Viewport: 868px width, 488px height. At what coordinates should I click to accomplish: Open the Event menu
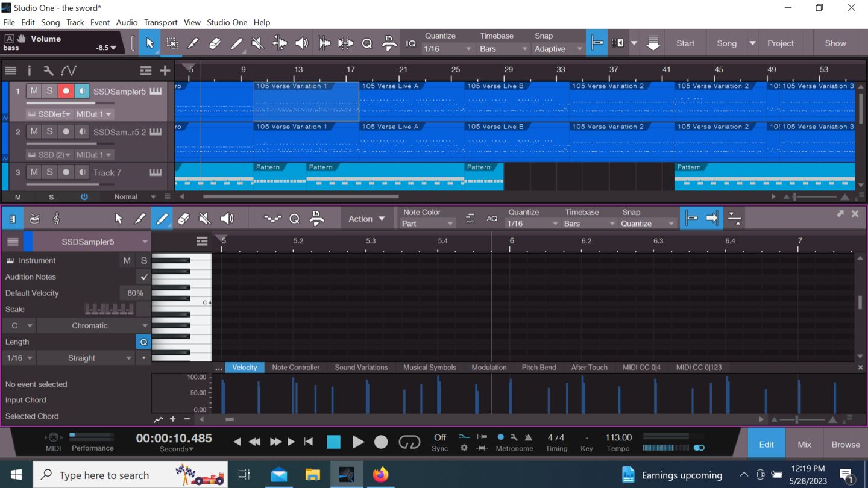100,22
